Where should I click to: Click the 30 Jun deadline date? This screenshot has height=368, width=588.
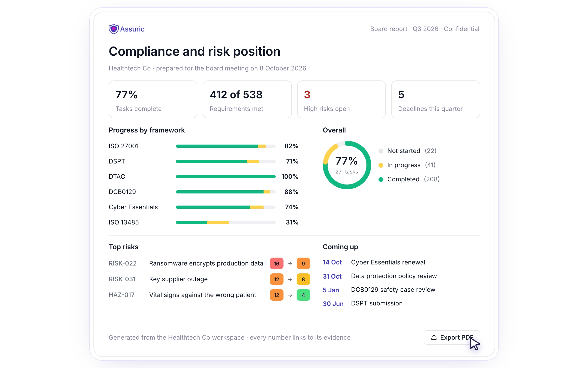pos(333,304)
